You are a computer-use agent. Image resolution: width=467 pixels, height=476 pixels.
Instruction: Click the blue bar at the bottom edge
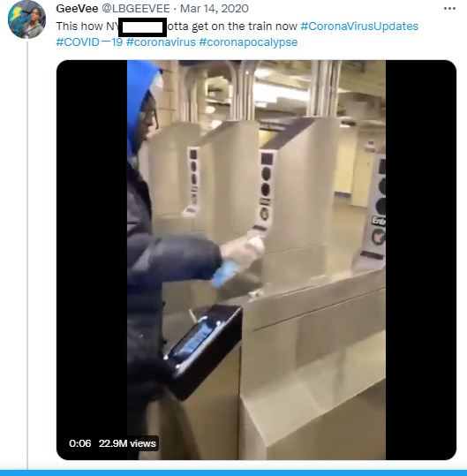click(x=233, y=473)
